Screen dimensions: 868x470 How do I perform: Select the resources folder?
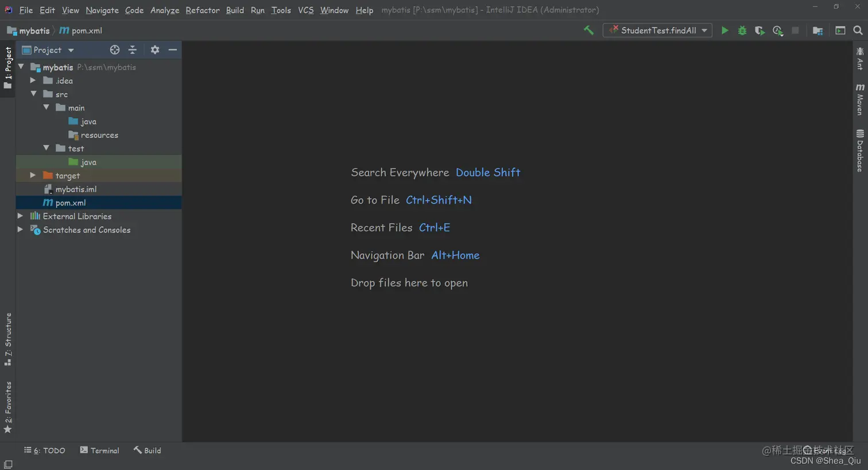point(99,135)
